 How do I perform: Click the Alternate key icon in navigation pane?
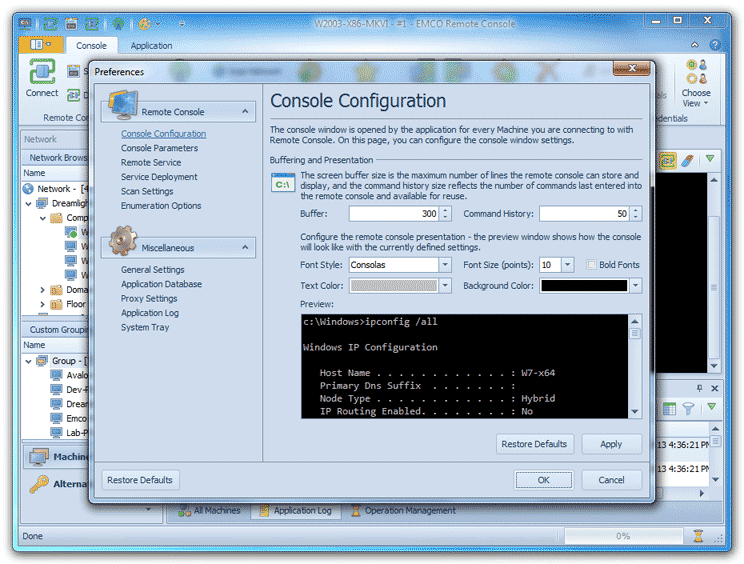(39, 484)
